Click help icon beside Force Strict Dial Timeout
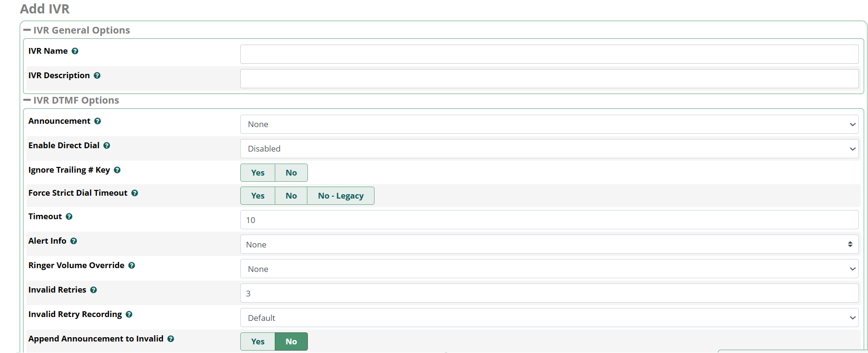 click(x=134, y=193)
